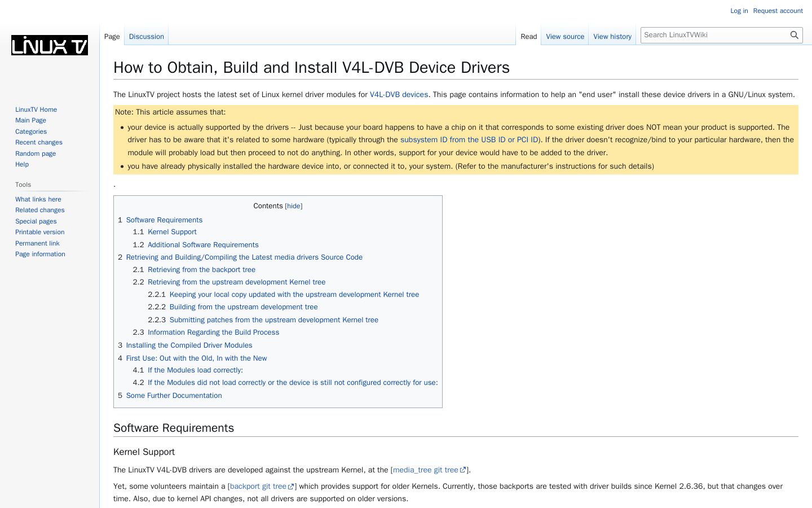Open Printable version in Tools
The width and height of the screenshot is (812, 508).
pos(39,232)
